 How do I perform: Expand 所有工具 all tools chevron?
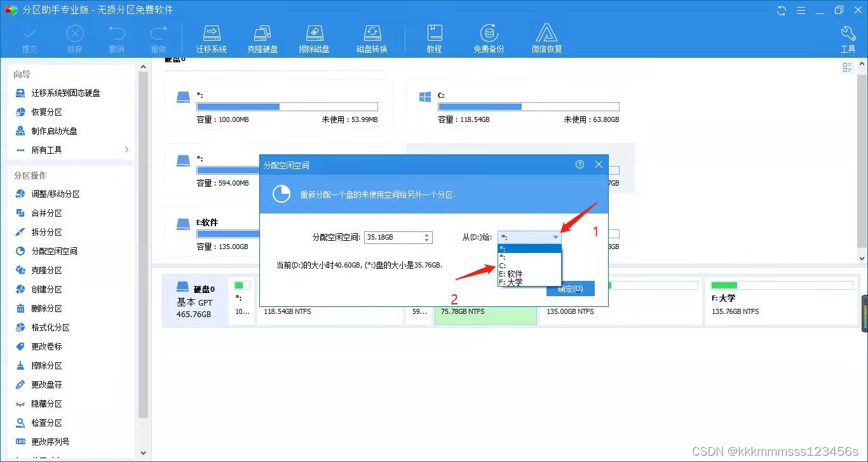[126, 150]
